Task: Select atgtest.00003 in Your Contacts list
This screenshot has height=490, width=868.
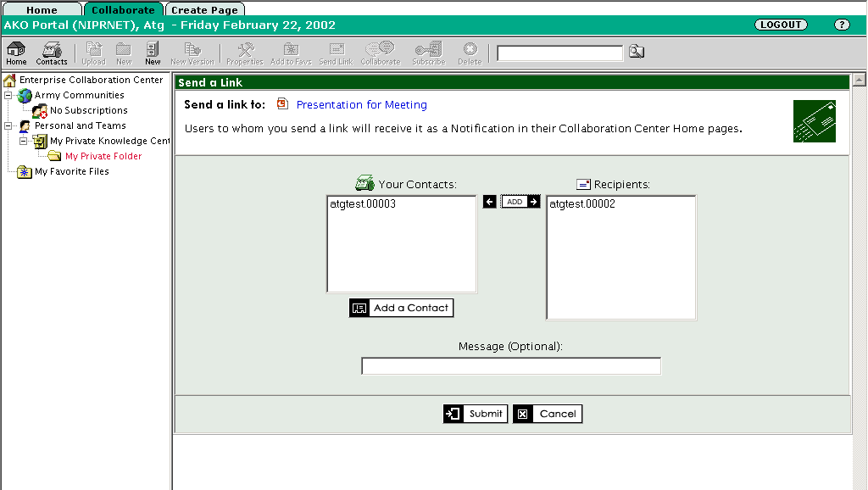Action: click(363, 204)
